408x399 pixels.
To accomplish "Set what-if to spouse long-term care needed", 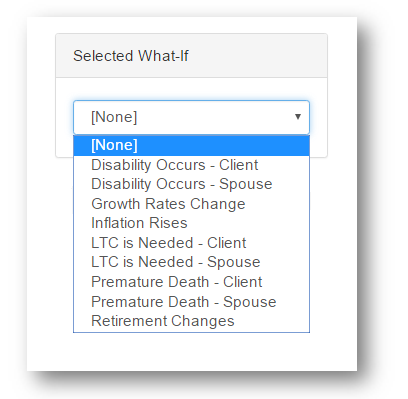I will tap(191, 262).
